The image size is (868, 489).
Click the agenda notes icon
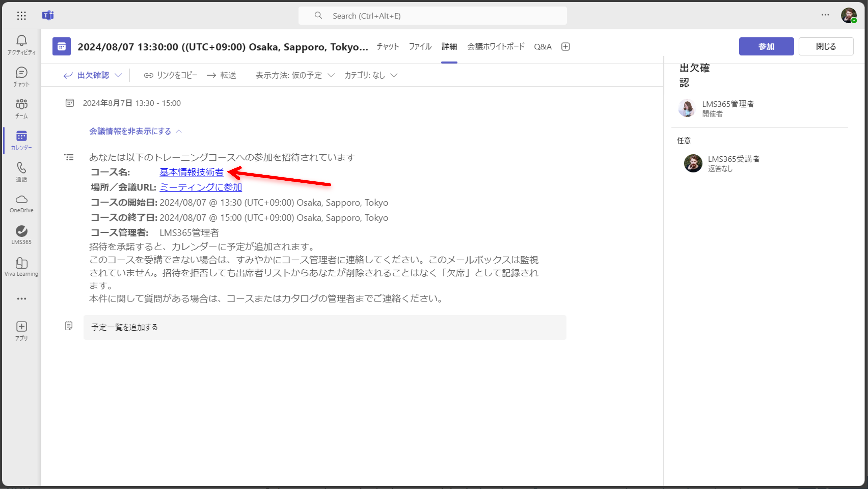pyautogui.click(x=69, y=326)
